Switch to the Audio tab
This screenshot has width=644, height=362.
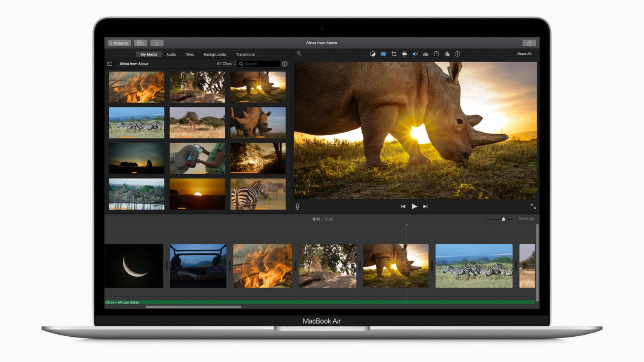tap(171, 54)
